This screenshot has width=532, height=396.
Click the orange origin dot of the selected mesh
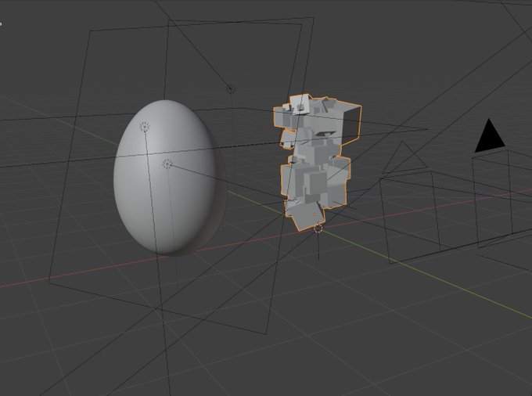point(314,214)
